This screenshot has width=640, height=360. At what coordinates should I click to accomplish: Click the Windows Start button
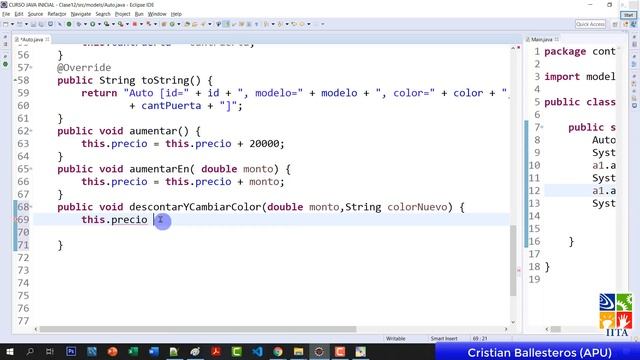coord(9,351)
